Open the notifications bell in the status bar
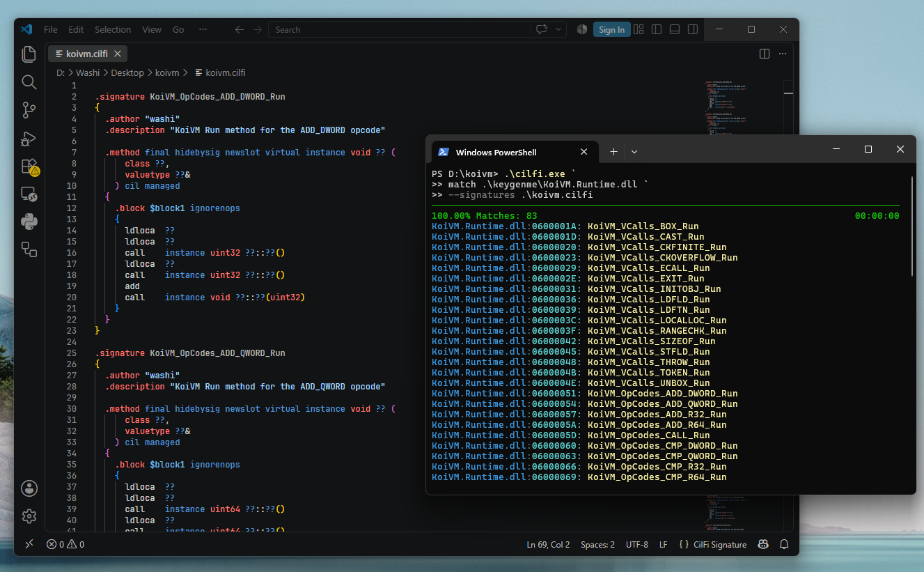 coord(784,544)
